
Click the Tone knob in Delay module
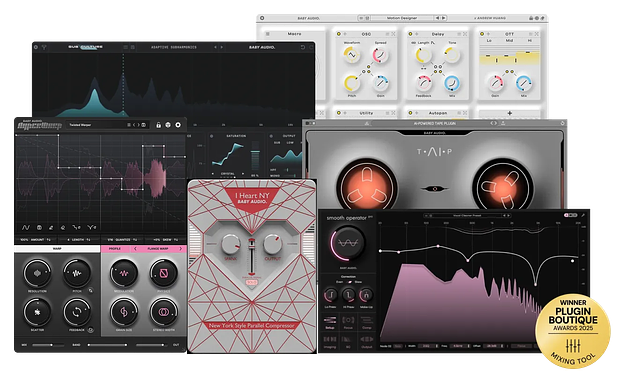452,55
